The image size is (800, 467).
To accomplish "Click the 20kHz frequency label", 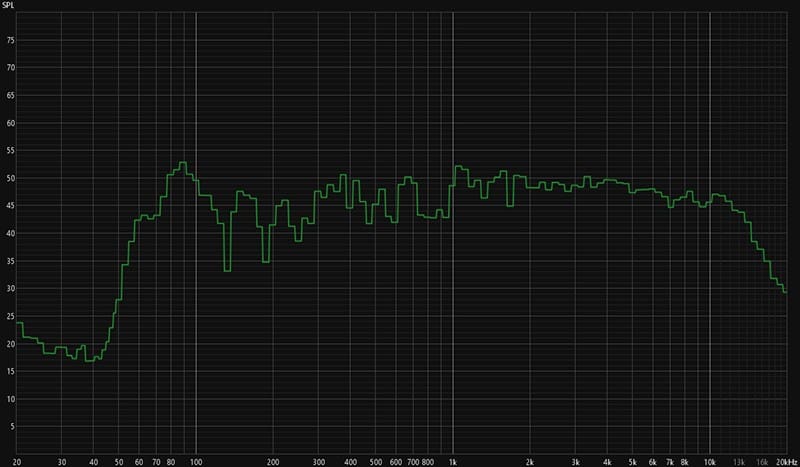I will point(786,462).
